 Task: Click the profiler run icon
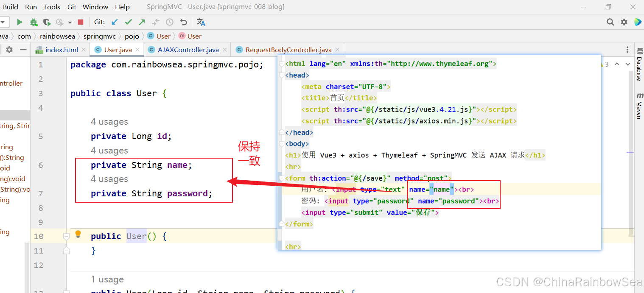(x=60, y=22)
